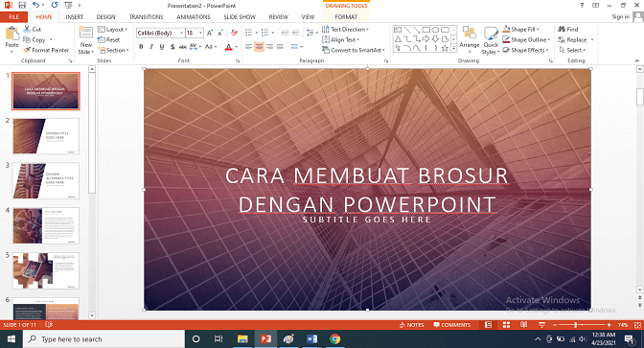
Task: Open the Section dropdown
Action: [x=114, y=50]
